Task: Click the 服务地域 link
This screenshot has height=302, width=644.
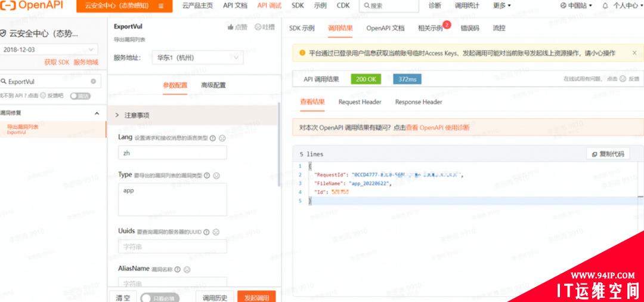Action: point(86,63)
